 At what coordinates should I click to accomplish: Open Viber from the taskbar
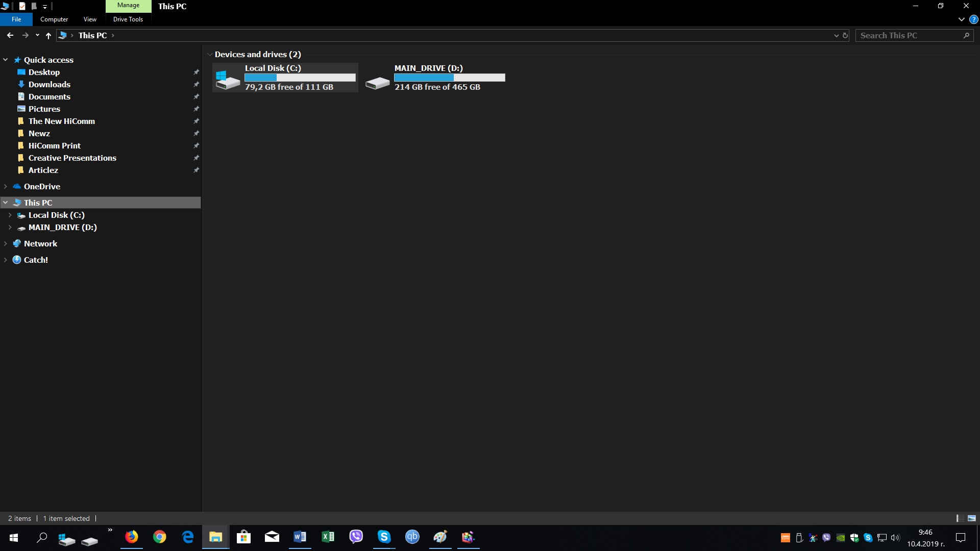click(356, 537)
